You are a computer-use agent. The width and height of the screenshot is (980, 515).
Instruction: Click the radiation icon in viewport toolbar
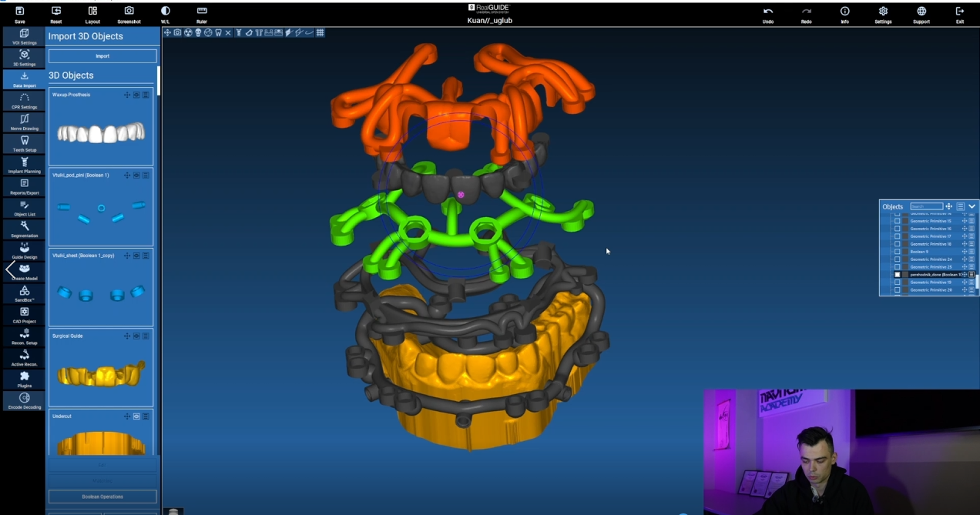point(188,32)
